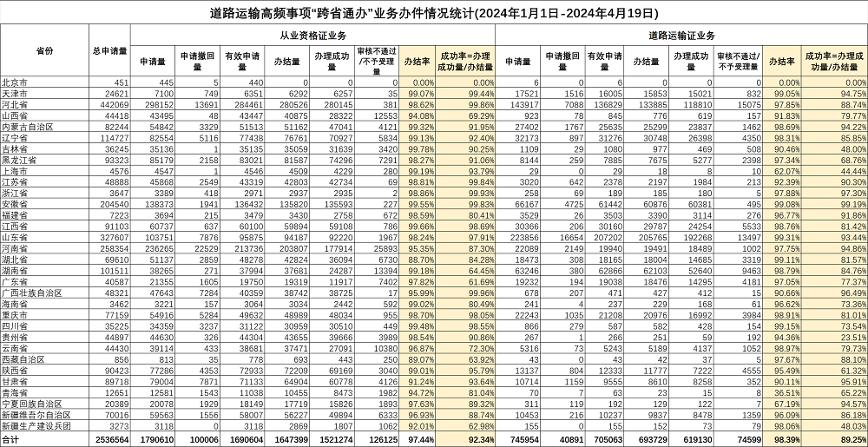Select 合计 row success rate 89.25%
Screen dimensions: 868x447
(853, 438)
